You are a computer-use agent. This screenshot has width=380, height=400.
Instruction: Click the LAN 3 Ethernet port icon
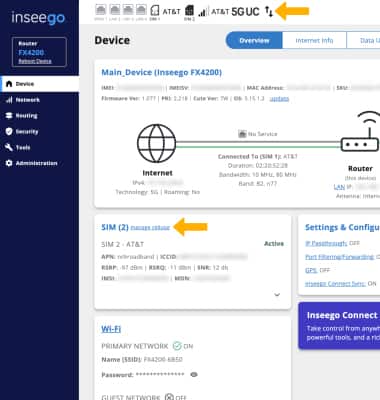(x=128, y=11)
